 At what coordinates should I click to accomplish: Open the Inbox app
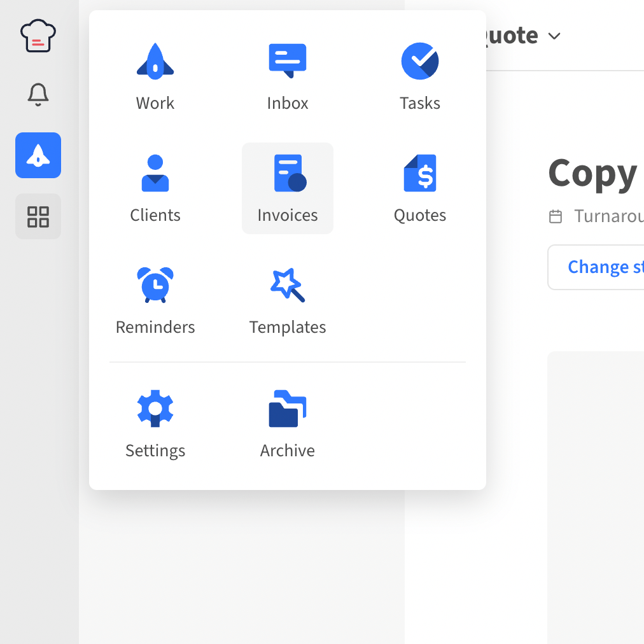click(x=288, y=76)
